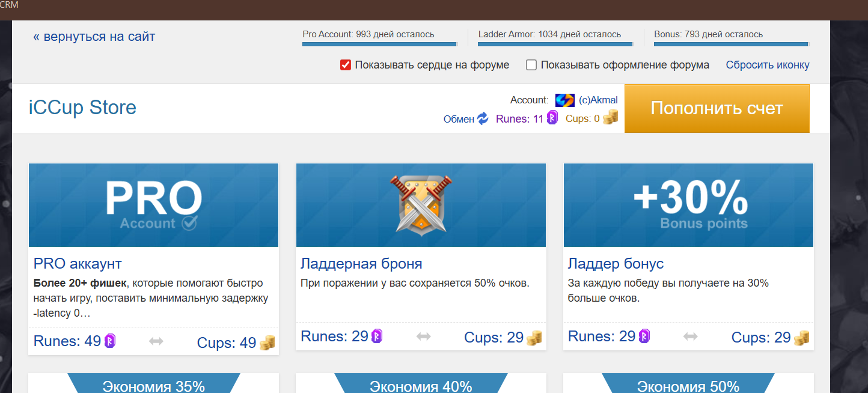Click the Cups: 0 balance text
The width and height of the screenshot is (868, 393).
(x=582, y=119)
